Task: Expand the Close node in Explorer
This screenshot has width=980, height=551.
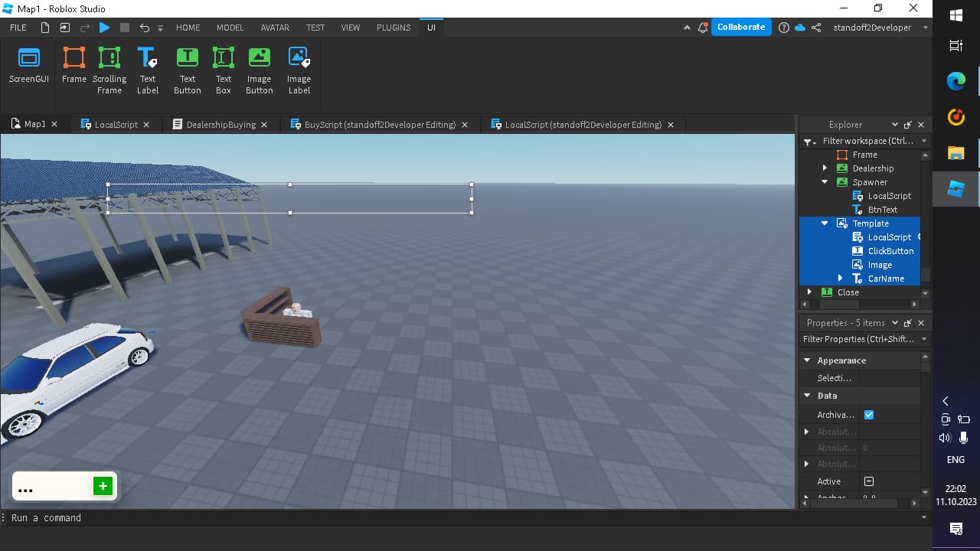Action: pyautogui.click(x=809, y=292)
